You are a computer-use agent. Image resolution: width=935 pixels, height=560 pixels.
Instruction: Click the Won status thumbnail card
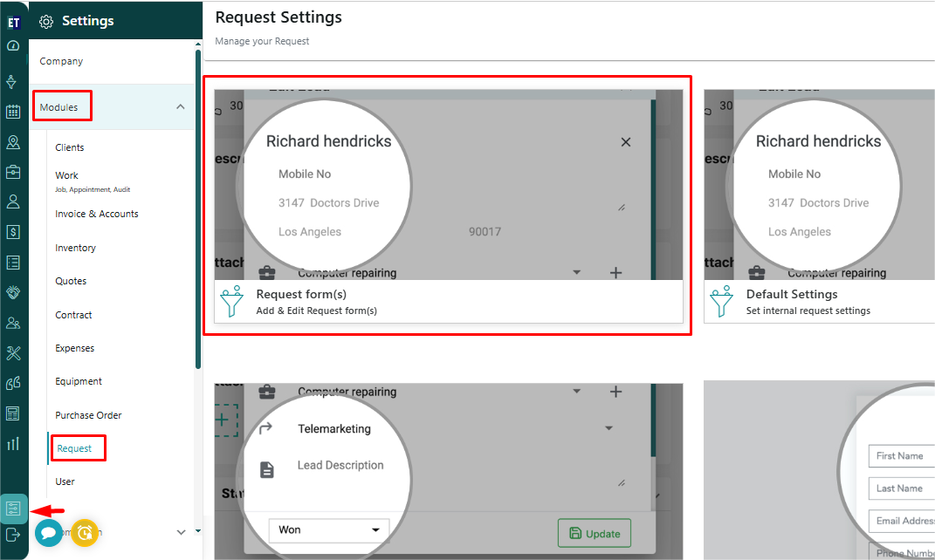pos(448,469)
